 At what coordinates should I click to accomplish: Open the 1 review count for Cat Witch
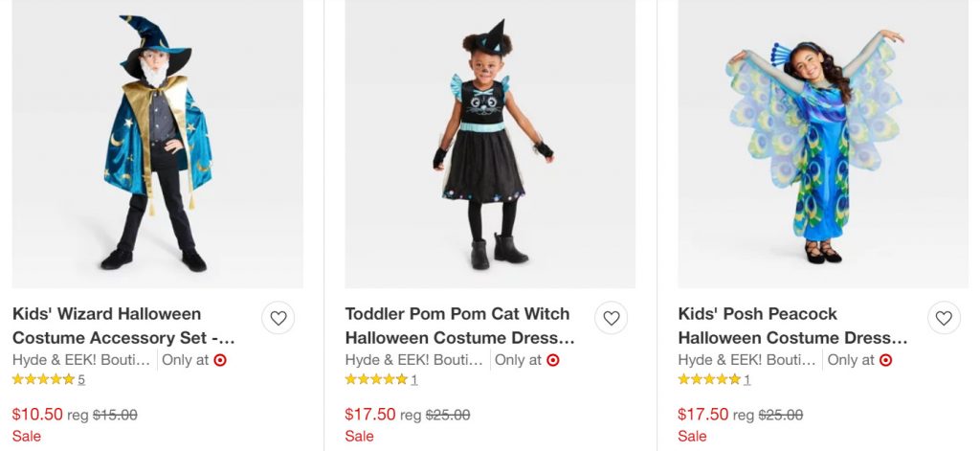tap(414, 379)
